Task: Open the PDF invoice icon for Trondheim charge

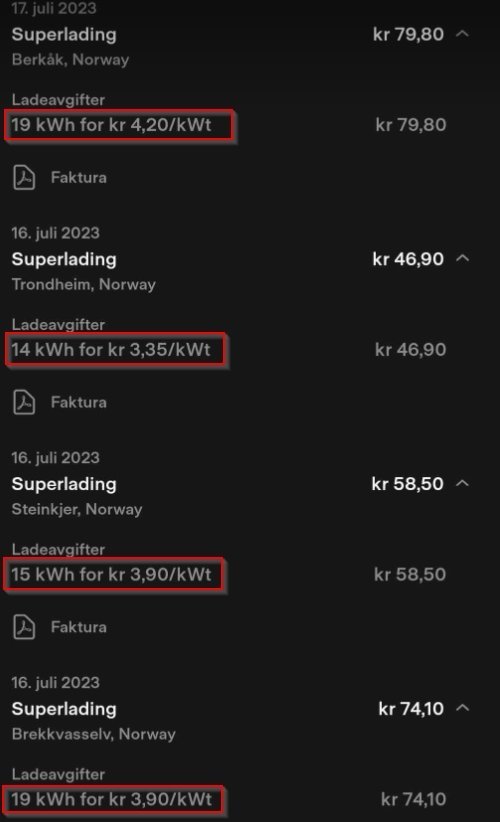Action: tap(24, 402)
